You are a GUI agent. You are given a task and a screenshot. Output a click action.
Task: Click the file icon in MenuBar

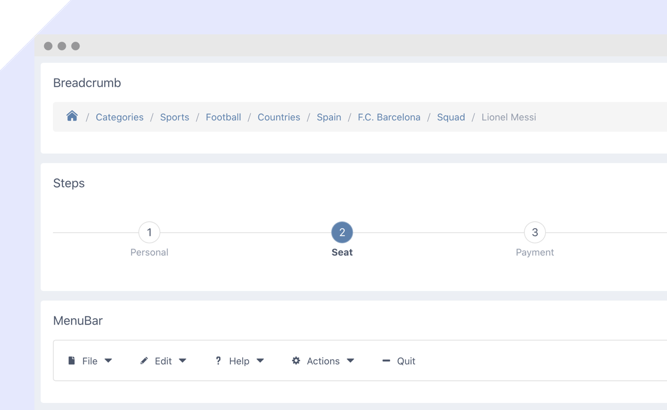(x=71, y=361)
